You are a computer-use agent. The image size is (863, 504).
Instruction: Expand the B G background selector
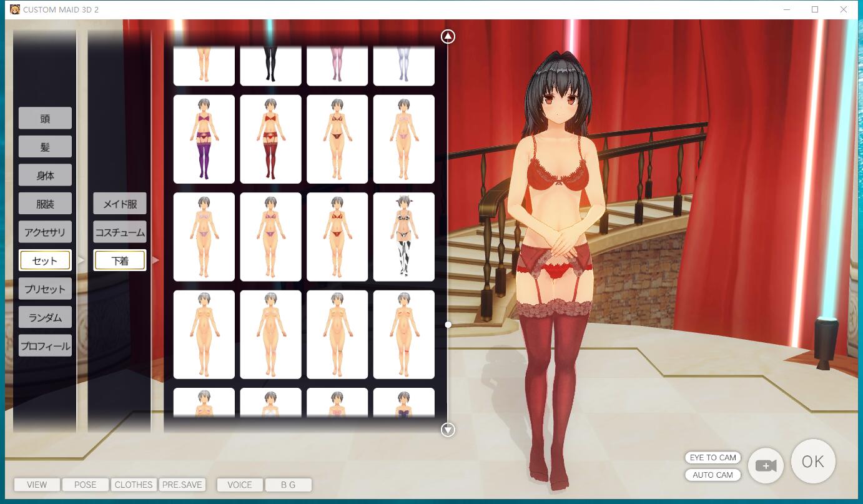coord(288,485)
